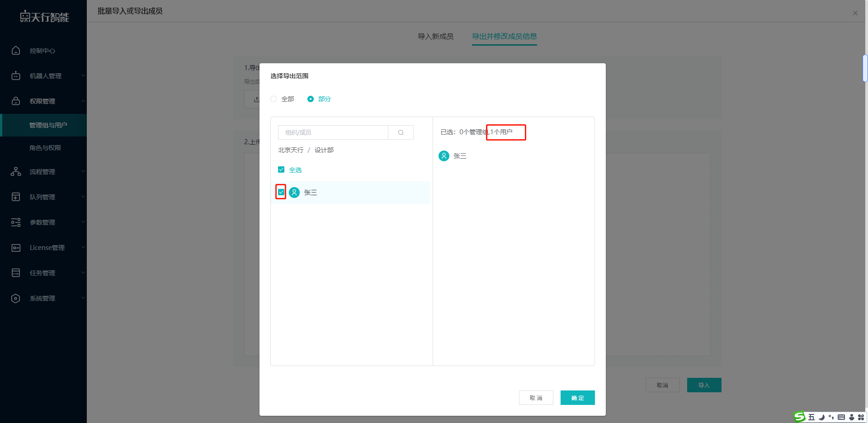This screenshot has width=868, height=423.
Task: Click the grid toolbox icon in IME bar
Action: pyautogui.click(x=861, y=417)
